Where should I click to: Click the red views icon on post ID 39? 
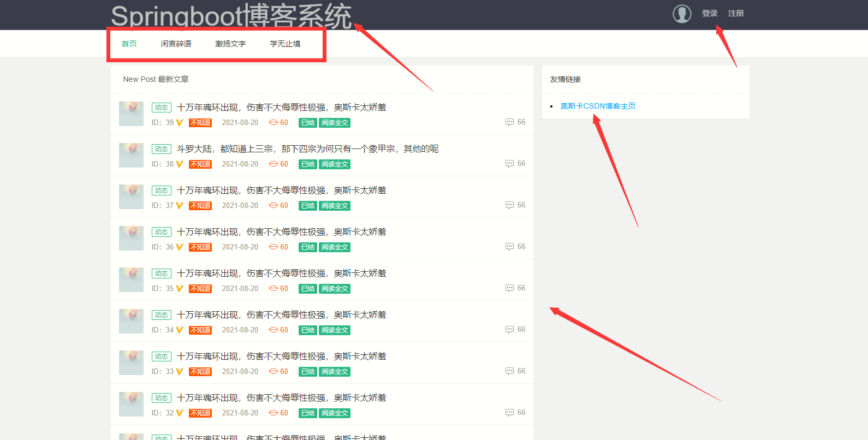coord(274,123)
